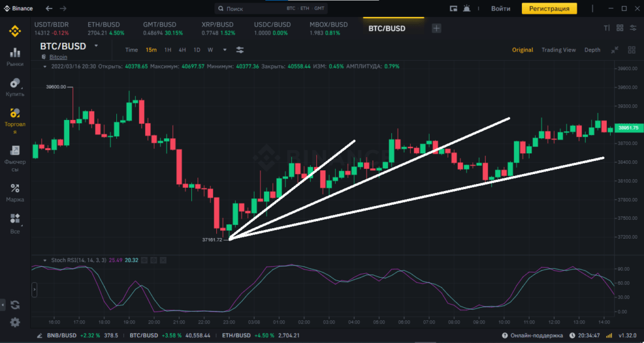
Task: Open the Купить (Buy) sidebar section
Action: tap(15, 86)
